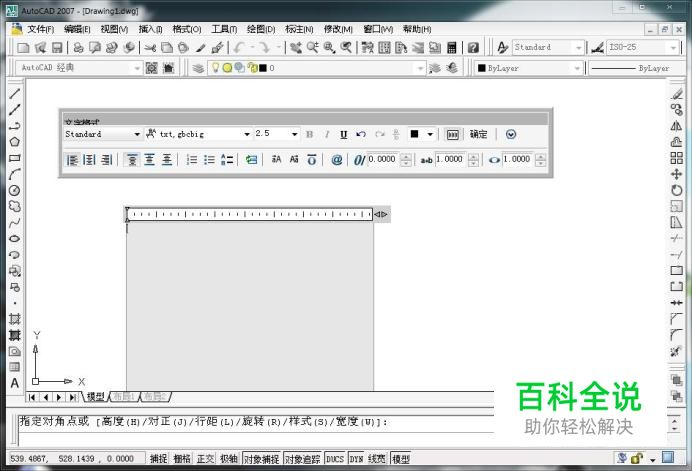The image size is (692, 471).
Task: Click the Move tool in modify toolbar
Action: pos(676,174)
